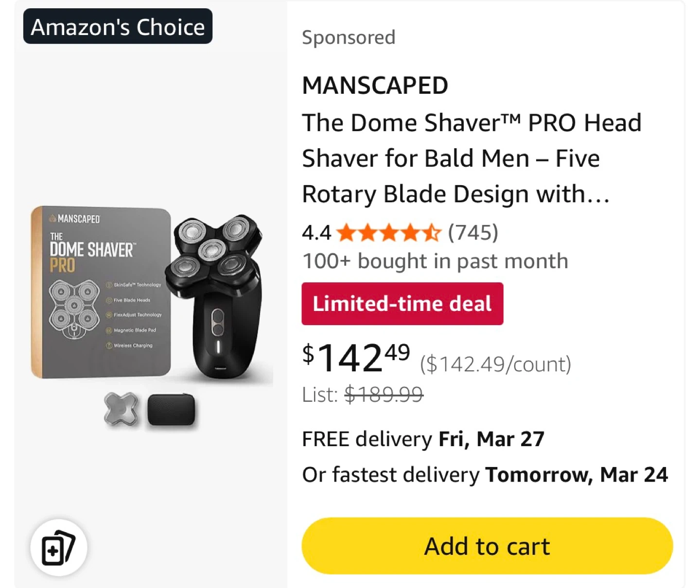Click the orange star rating icons
700x588 pixels.
[x=389, y=233]
